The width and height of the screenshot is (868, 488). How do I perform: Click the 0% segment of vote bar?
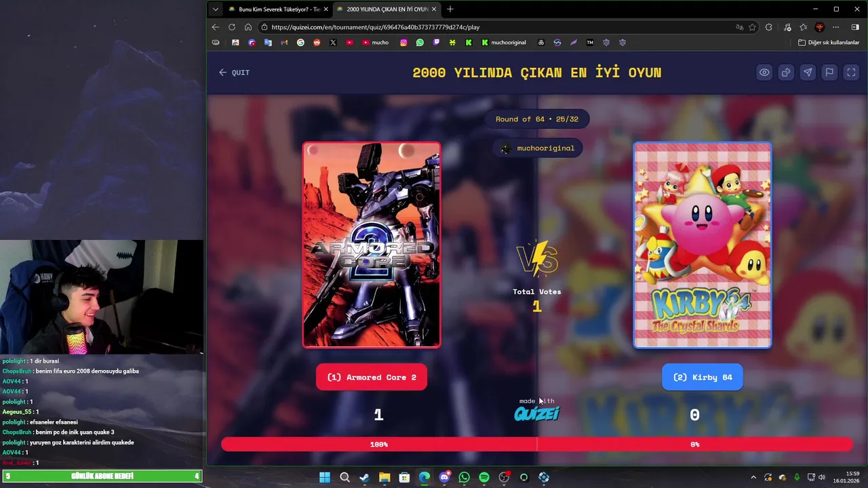(694, 445)
